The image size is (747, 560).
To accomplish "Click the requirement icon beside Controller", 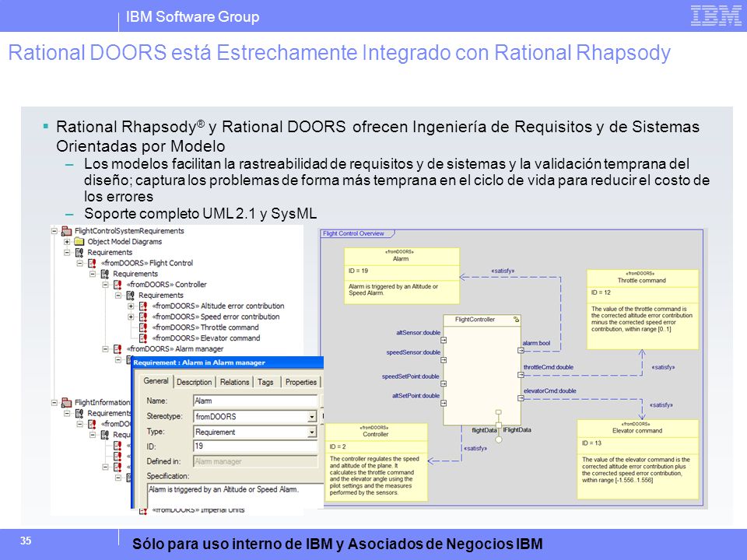I will [x=117, y=285].
